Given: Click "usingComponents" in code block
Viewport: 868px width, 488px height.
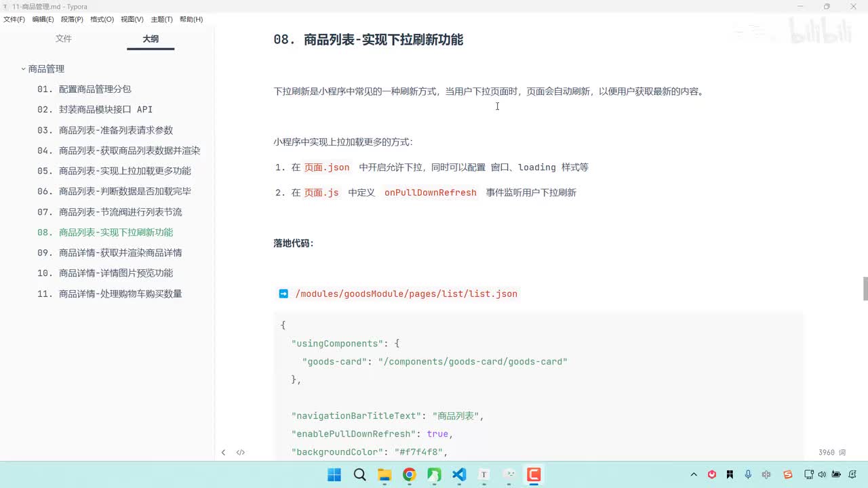Looking at the screenshot, I should 336,344.
